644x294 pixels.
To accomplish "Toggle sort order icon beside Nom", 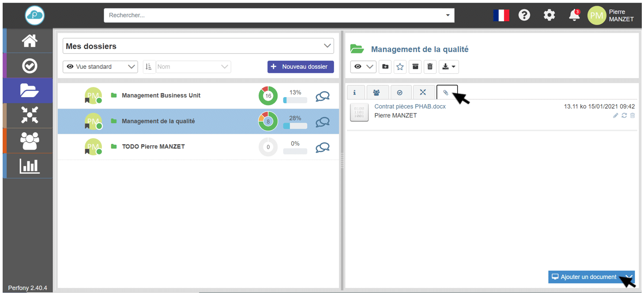I will [x=148, y=67].
